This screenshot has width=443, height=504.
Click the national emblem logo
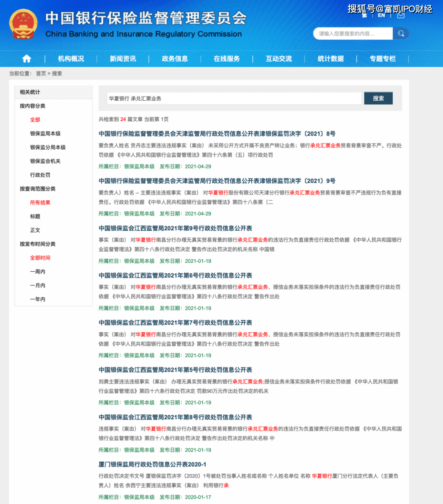(23, 24)
